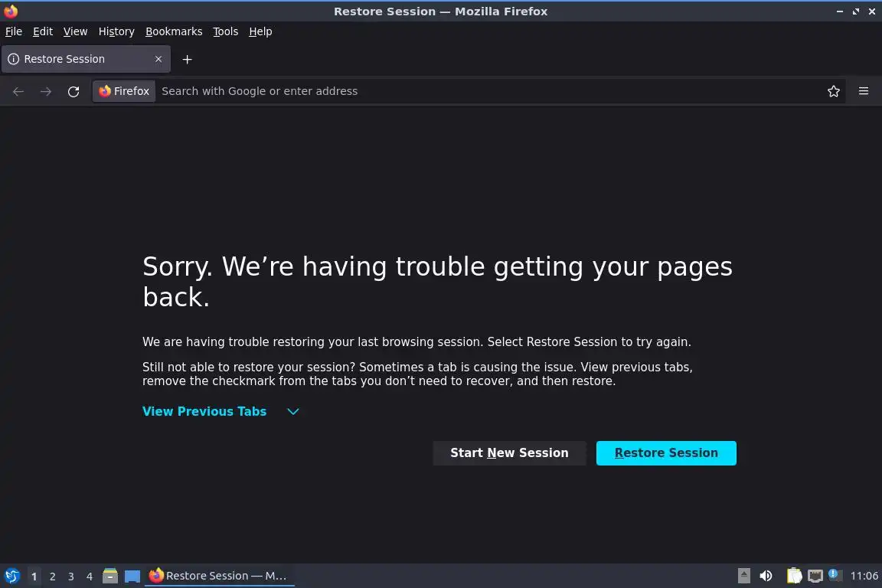The image size is (882, 588).
Task: Open the Edit menu
Action: point(43,31)
